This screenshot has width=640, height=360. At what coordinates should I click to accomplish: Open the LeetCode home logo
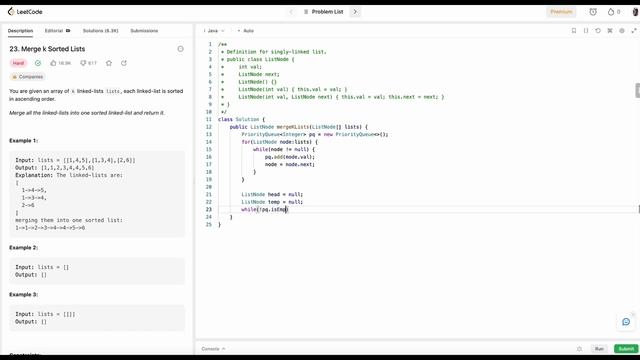(x=25, y=12)
